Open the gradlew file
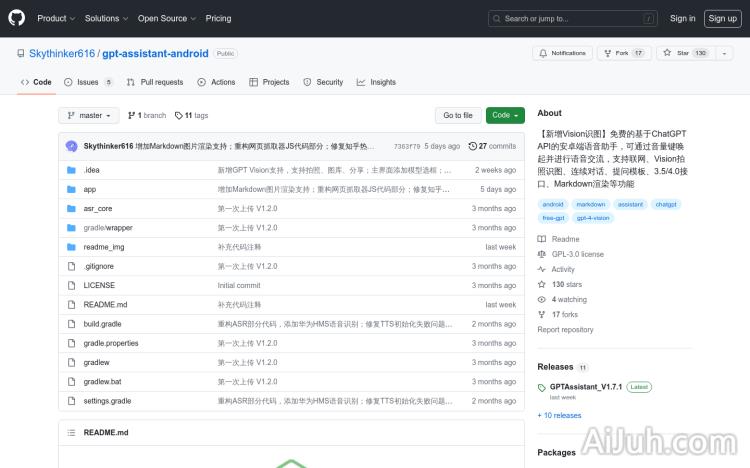Screen dimensions: 750x468 click(97, 362)
